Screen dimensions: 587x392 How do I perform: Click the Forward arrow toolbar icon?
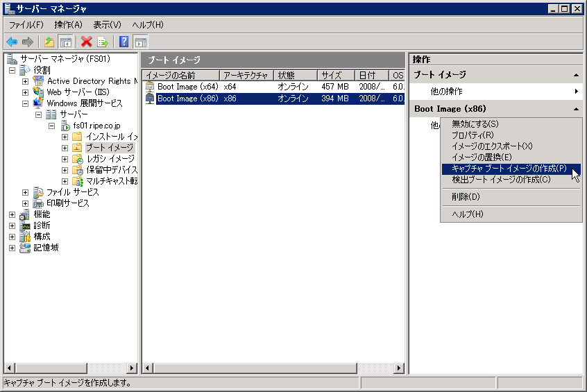(28, 42)
